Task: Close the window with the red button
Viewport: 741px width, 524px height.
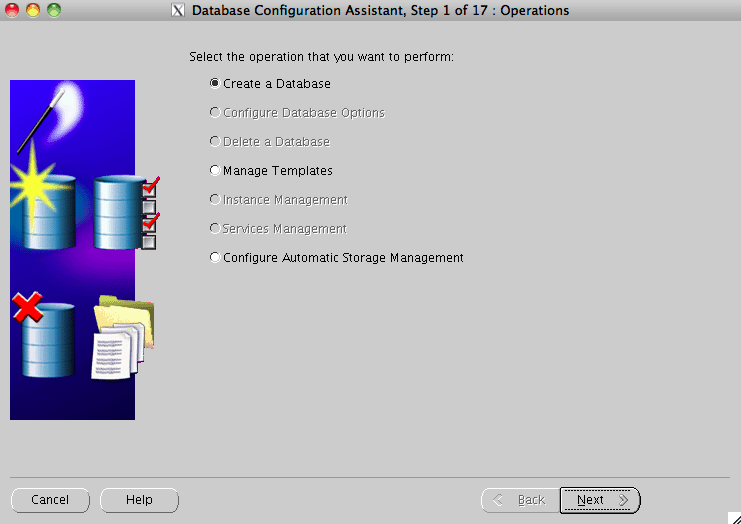Action: click(x=13, y=11)
